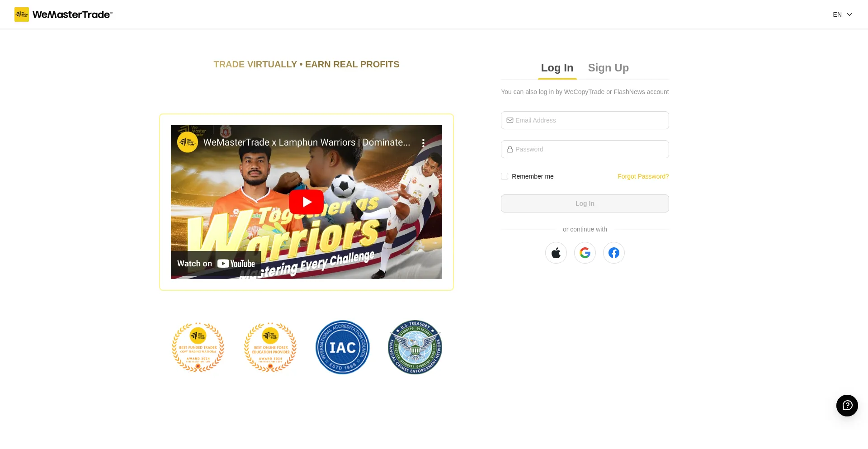Screen dimensions: 868x449
Task: Open the support chat bubble
Action: point(847,406)
